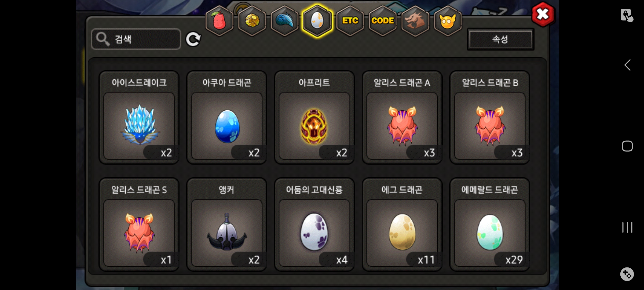Image resolution: width=644 pixels, height=290 pixels.
Task: Select the egg inventory tab
Action: (x=317, y=21)
